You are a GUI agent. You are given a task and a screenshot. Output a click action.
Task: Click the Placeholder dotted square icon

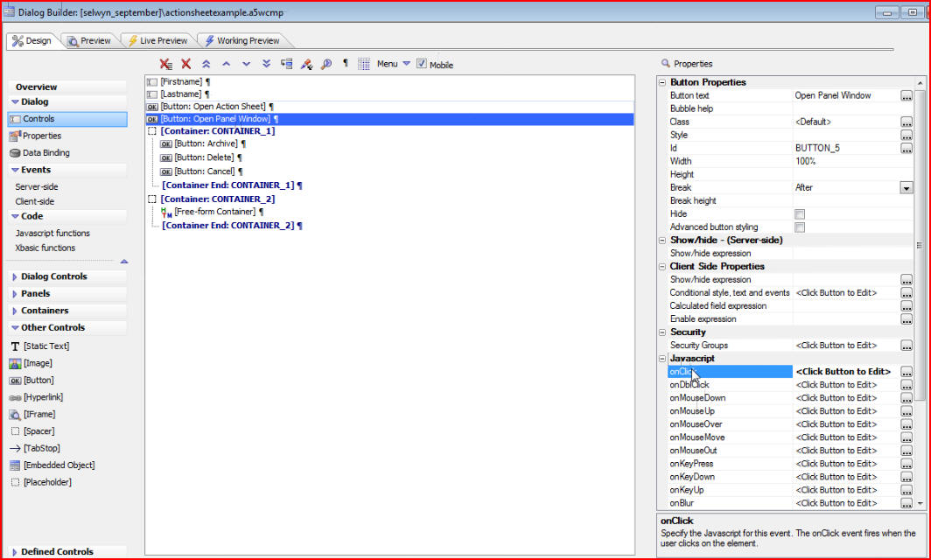[16, 482]
